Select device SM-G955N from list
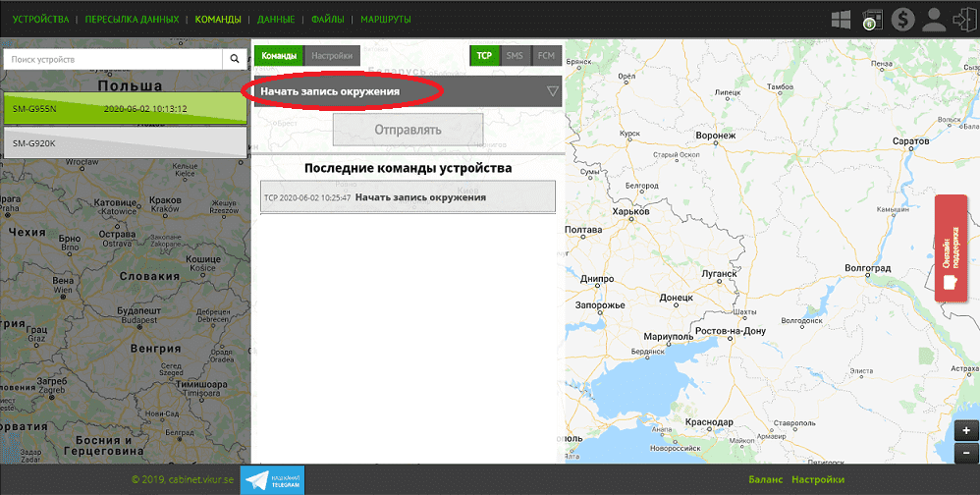 [x=124, y=108]
